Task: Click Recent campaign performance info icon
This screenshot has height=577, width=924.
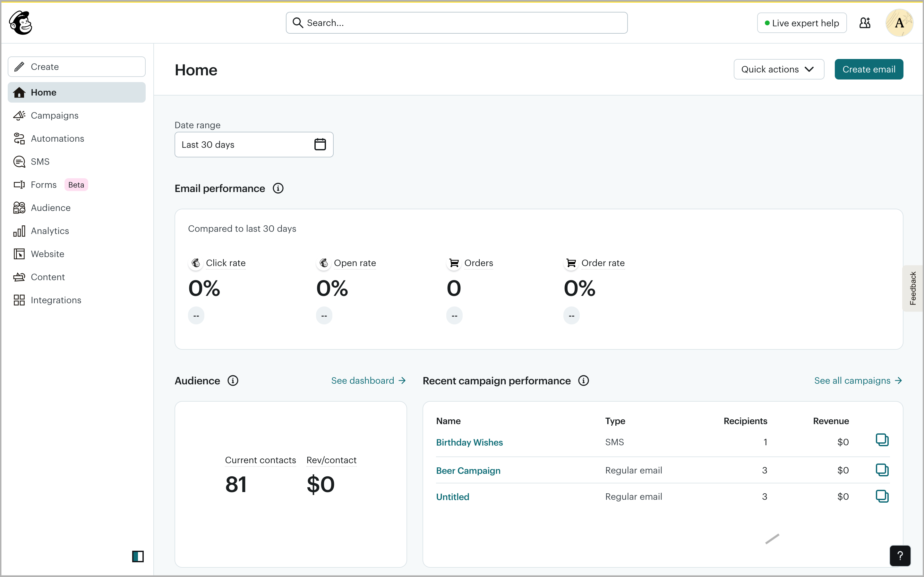Action: point(583,381)
